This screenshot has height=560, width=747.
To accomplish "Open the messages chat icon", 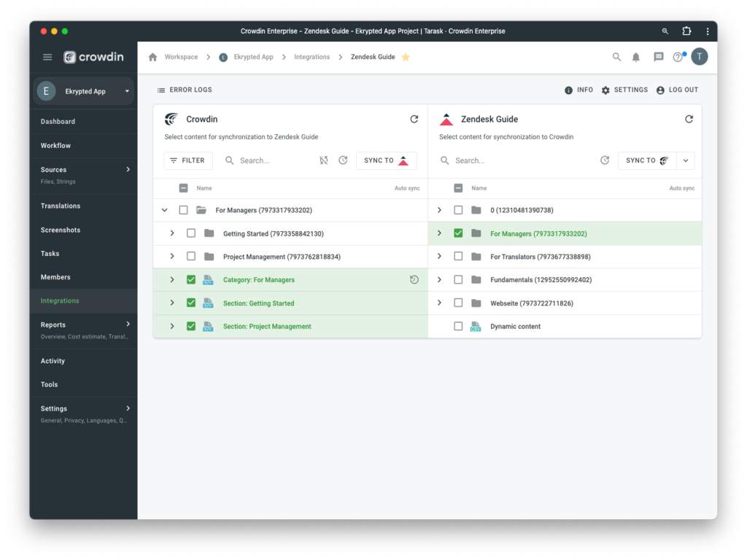I will (659, 57).
